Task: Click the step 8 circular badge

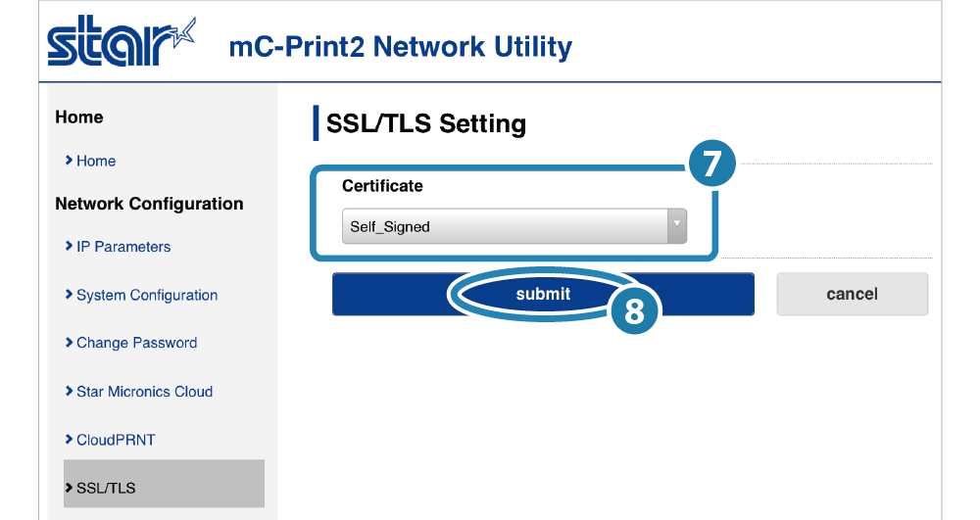Action: [634, 311]
